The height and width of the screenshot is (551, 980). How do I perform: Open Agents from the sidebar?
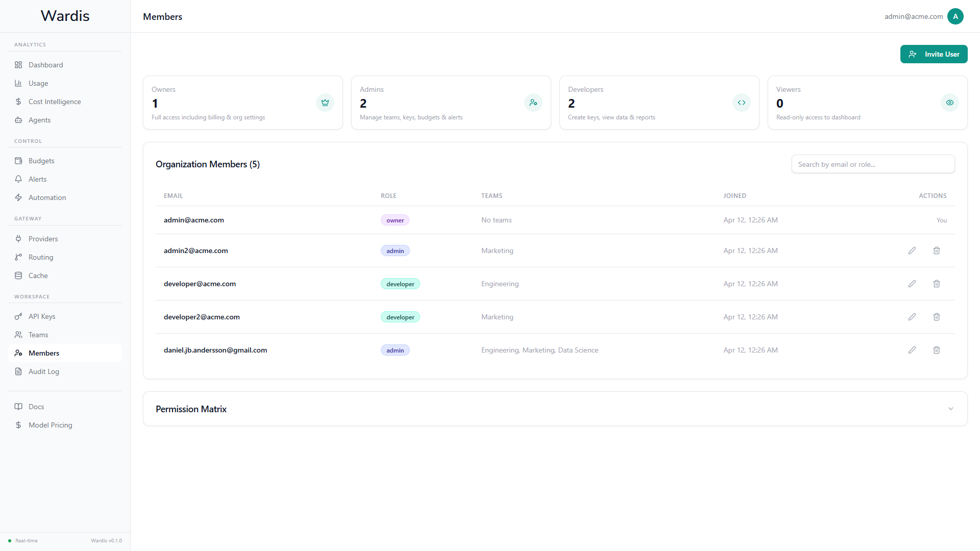(x=65, y=120)
